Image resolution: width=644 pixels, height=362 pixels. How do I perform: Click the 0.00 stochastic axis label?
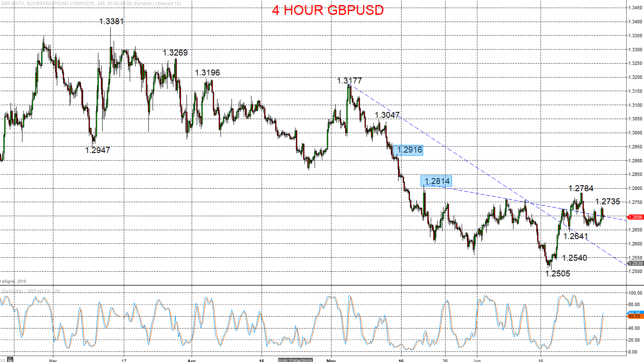[x=633, y=352]
